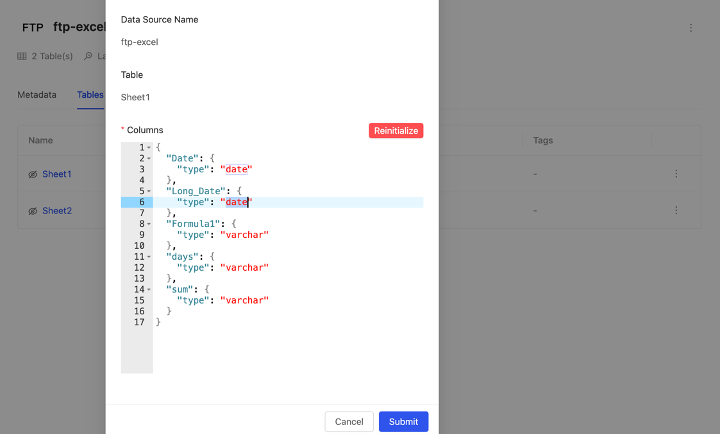Image resolution: width=720 pixels, height=434 pixels.
Task: Toggle the visibility eye icon for Sheet2
Action: tap(33, 211)
